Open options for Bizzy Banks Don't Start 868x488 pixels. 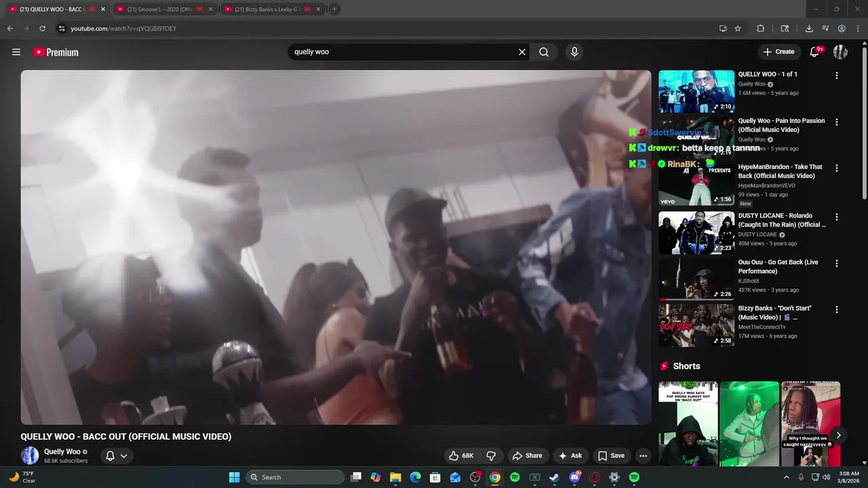coord(836,310)
